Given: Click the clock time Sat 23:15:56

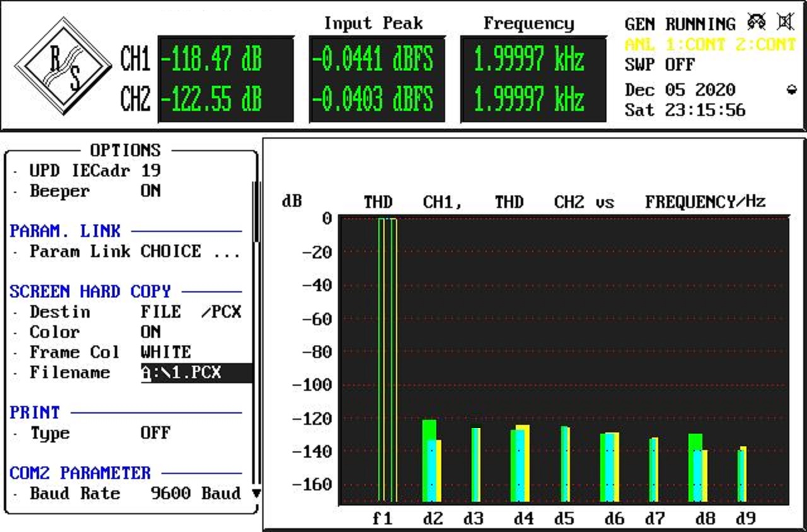Looking at the screenshot, I should (685, 110).
